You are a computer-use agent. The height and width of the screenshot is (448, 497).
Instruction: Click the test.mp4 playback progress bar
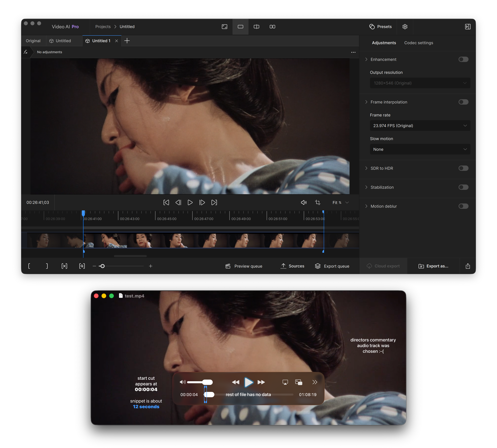(x=248, y=394)
